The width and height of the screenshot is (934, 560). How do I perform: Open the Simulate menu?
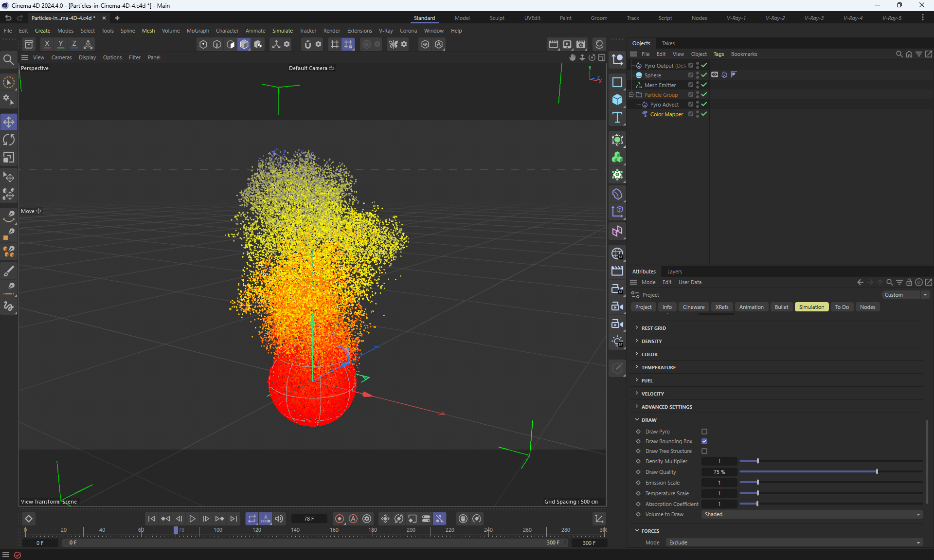[282, 31]
